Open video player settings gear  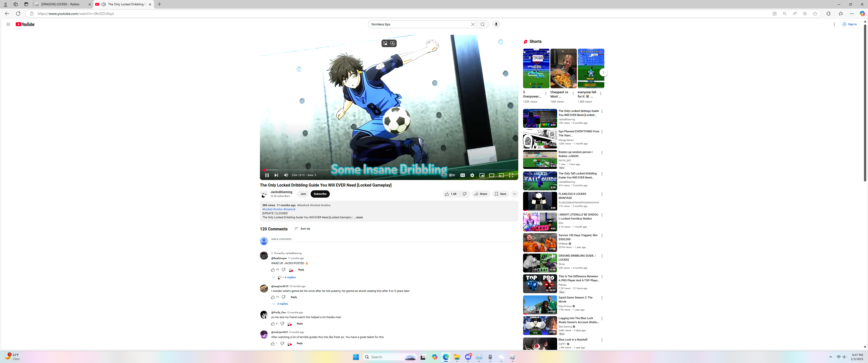[472, 175]
